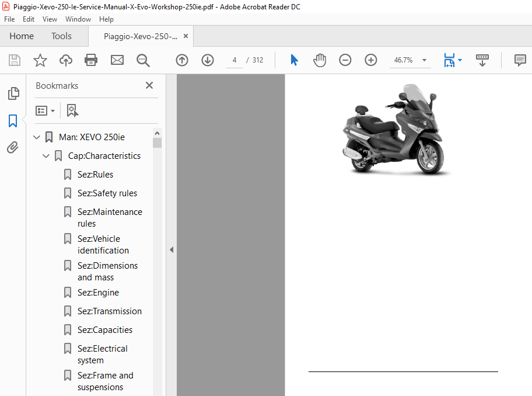This screenshot has width=532, height=396.
Task: Jump to Sez:Safety rules bookmark
Action: [107, 193]
